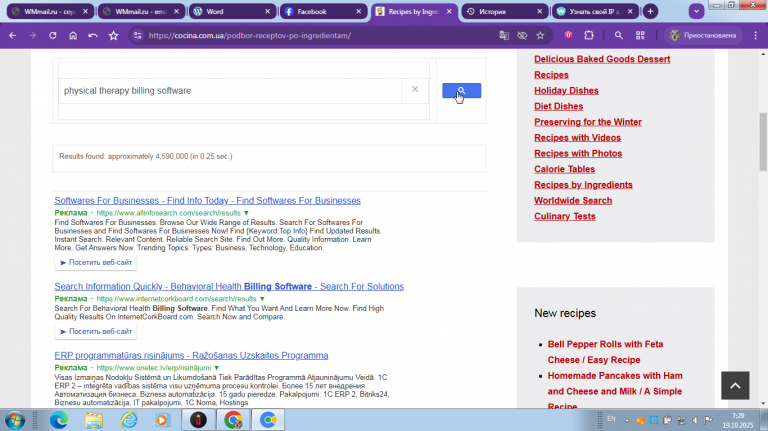Click Посетить веб-сайт under Softwares For Businesses
The image size is (768, 431).
pyautogui.click(x=96, y=263)
